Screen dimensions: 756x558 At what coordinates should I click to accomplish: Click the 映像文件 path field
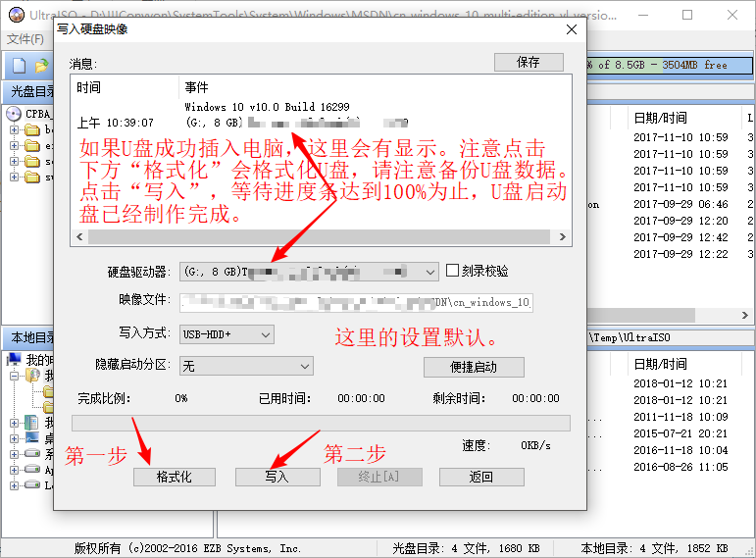[x=356, y=302]
